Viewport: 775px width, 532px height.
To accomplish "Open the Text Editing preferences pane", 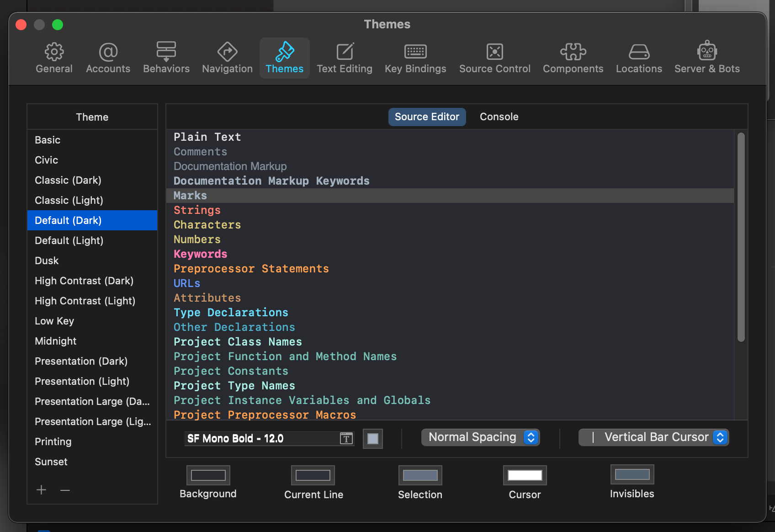I will point(345,58).
